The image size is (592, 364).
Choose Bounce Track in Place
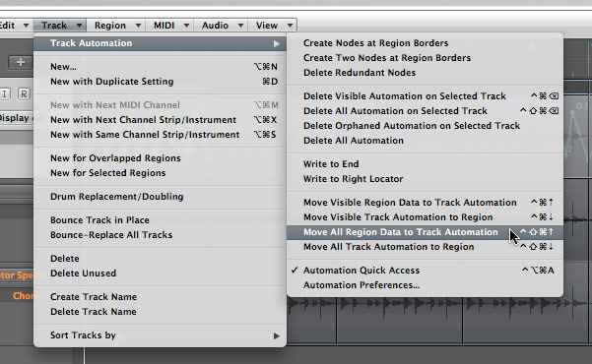[160, 220]
